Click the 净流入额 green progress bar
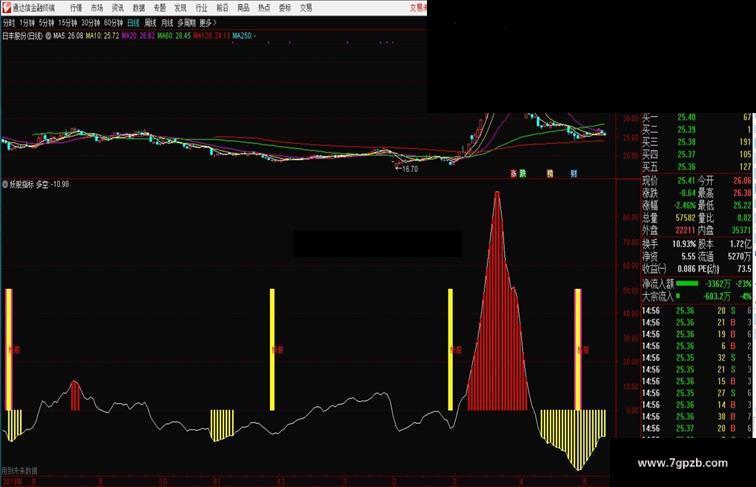 pyautogui.click(x=687, y=284)
